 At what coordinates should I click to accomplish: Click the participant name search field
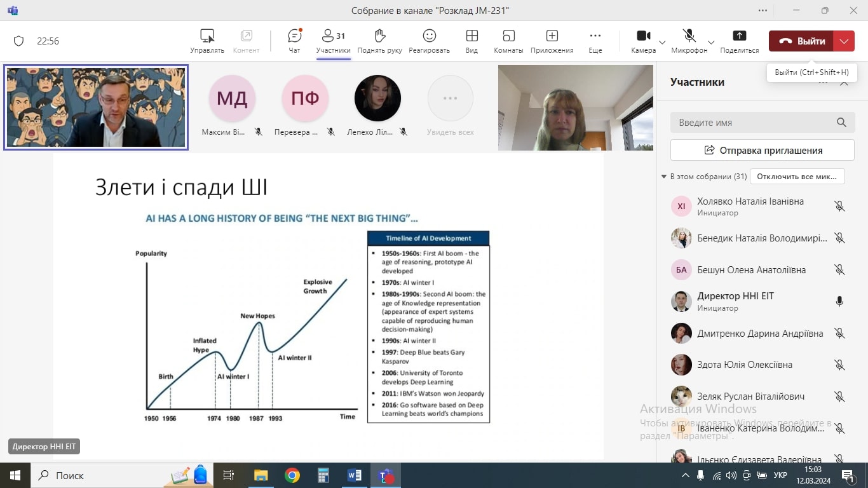(753, 123)
